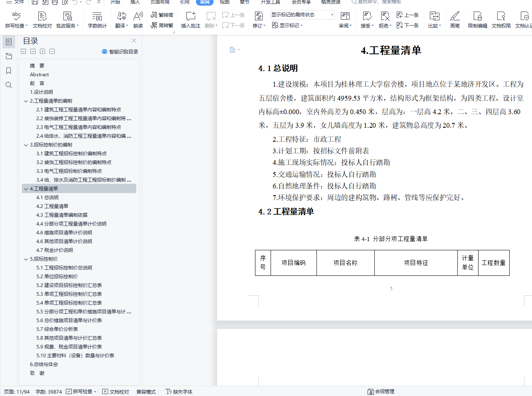The image size is (532, 396).
Task: Insert a comment with 插入批注
Action: click(x=191, y=20)
